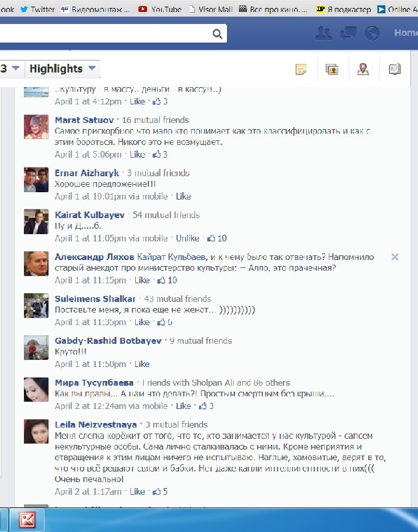Click the place map-pin icon
The image size is (418, 532).
[363, 69]
